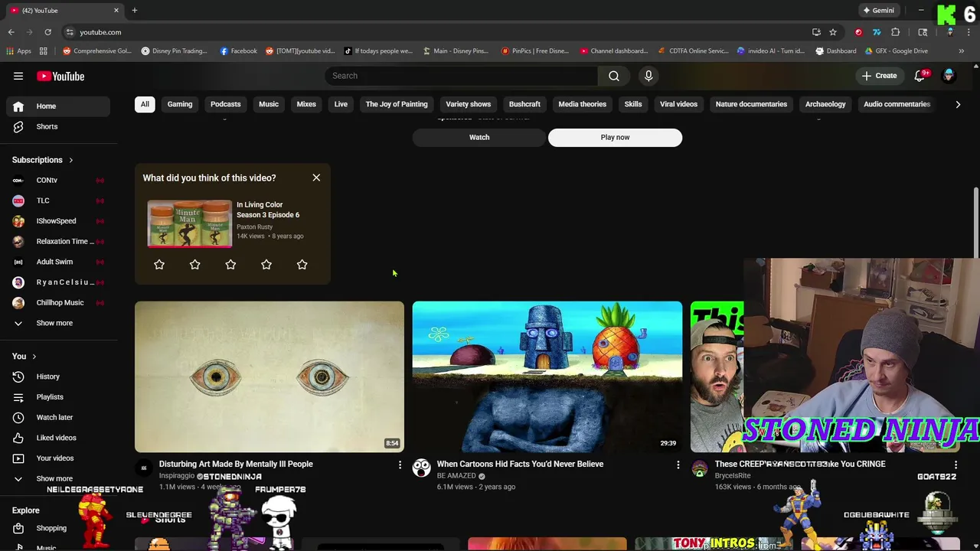Open Chillhop Music subscription channel

click(x=59, y=302)
